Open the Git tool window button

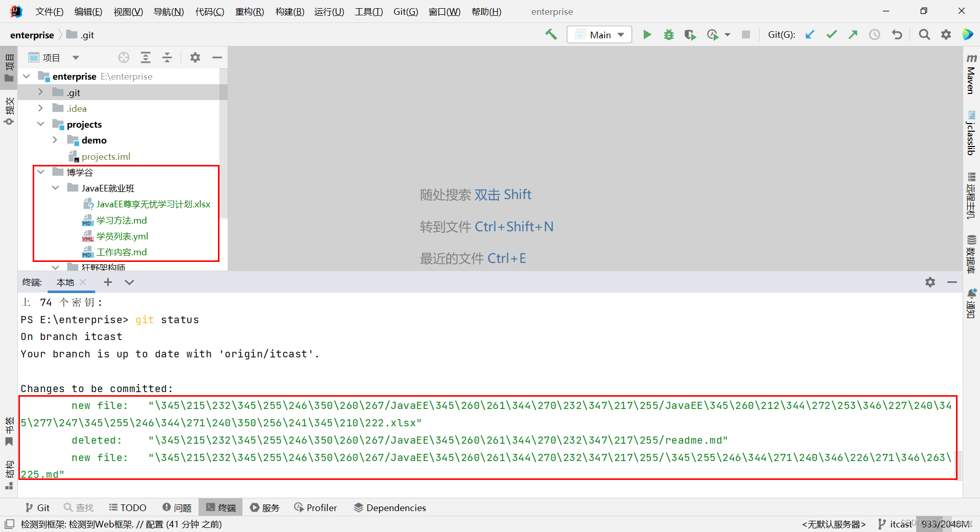pyautogui.click(x=38, y=507)
